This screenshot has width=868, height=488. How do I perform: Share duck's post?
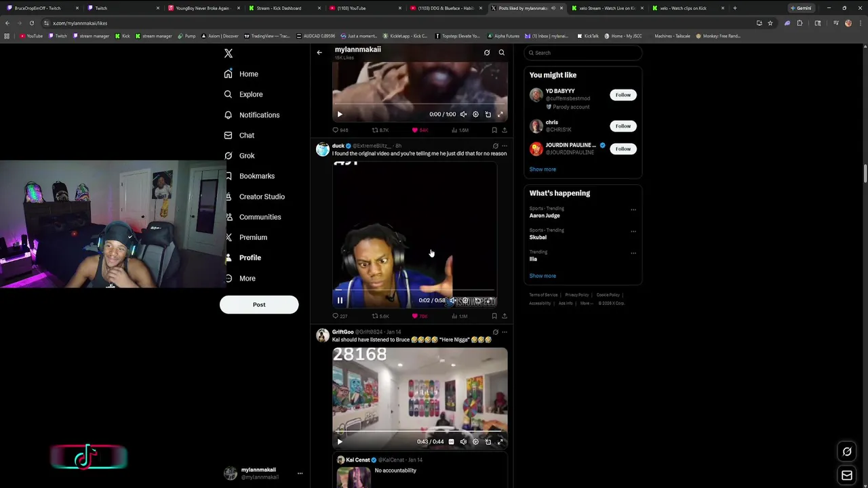click(504, 316)
